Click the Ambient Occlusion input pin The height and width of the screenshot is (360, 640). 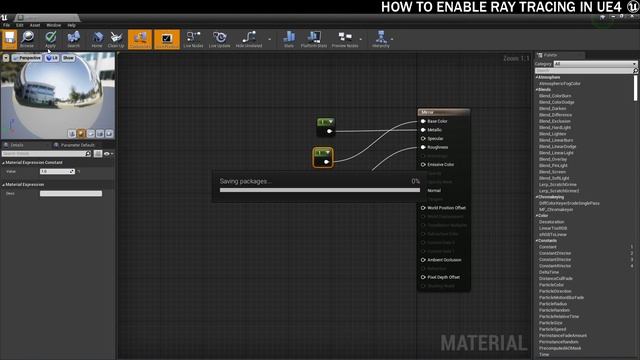click(x=423, y=260)
